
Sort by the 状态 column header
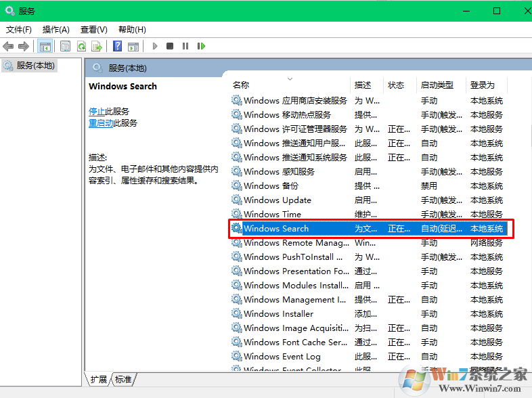pyautogui.click(x=396, y=85)
